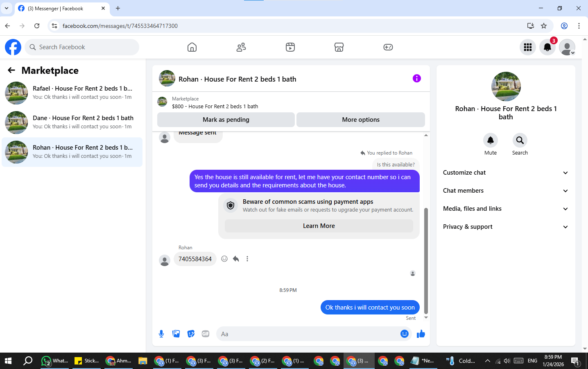The height and width of the screenshot is (369, 588).
Task: Click the Rohan listing thumbnail in right panel
Action: pos(506,87)
